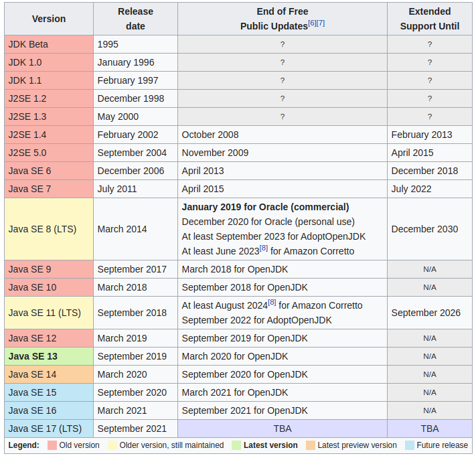Click March 2021 for OpenJDK cell

click(x=283, y=392)
